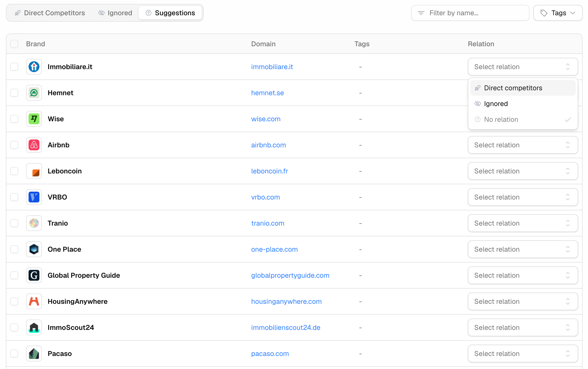Tick the VRBO row checkbox
Image resolution: width=588 pixels, height=369 pixels.
click(14, 197)
